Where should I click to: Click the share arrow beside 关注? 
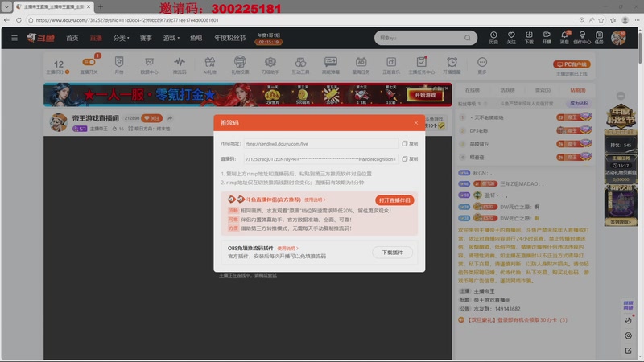tap(170, 118)
